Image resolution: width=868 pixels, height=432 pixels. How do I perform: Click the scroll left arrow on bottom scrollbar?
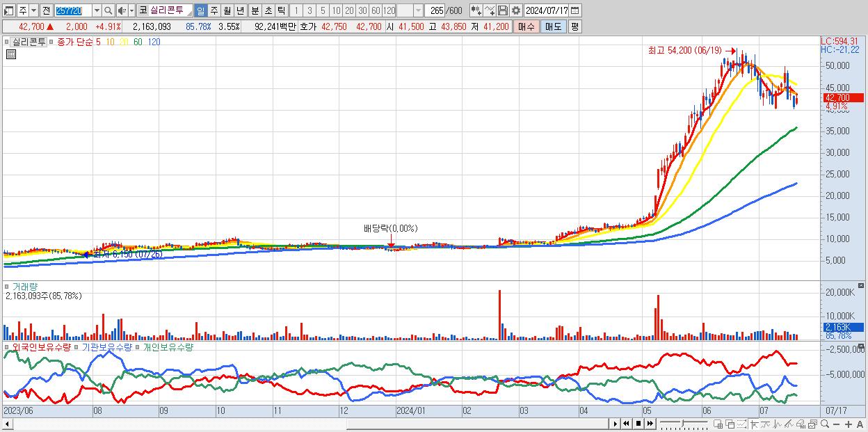[7, 424]
